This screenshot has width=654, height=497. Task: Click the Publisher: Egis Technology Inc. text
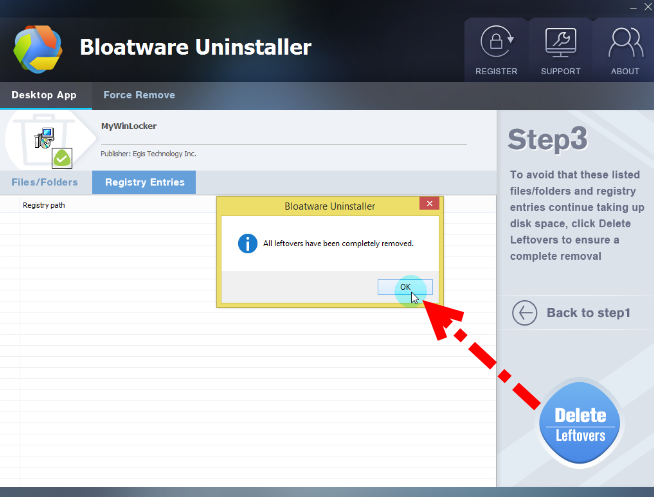pyautogui.click(x=148, y=153)
